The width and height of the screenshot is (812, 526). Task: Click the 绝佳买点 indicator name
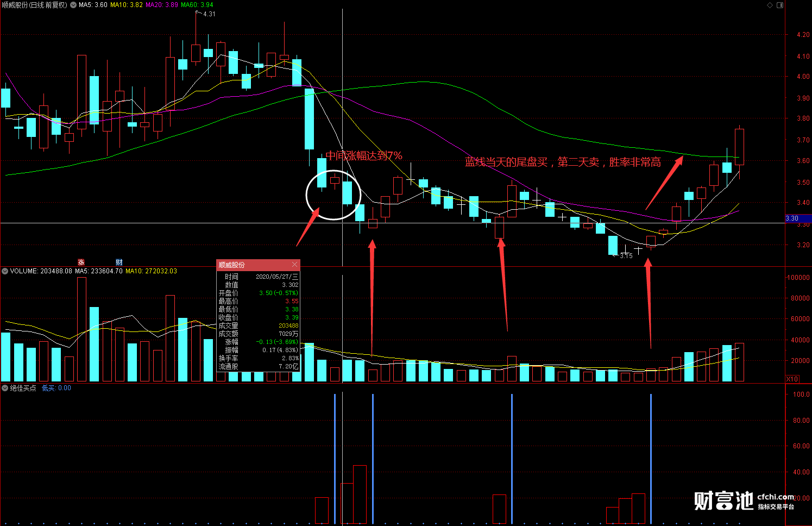[23, 388]
